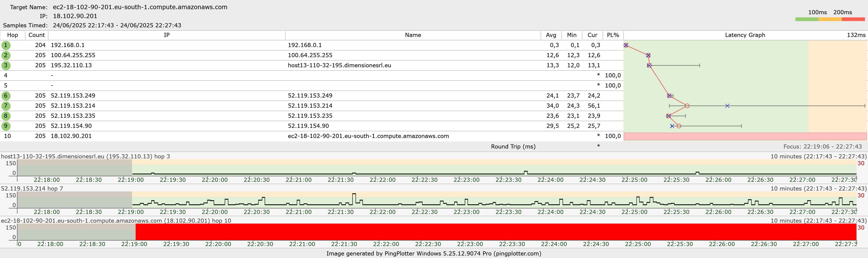Select the hop 10 amazonaws.com name cell
This screenshot has width=868, height=258.
(x=368, y=136)
